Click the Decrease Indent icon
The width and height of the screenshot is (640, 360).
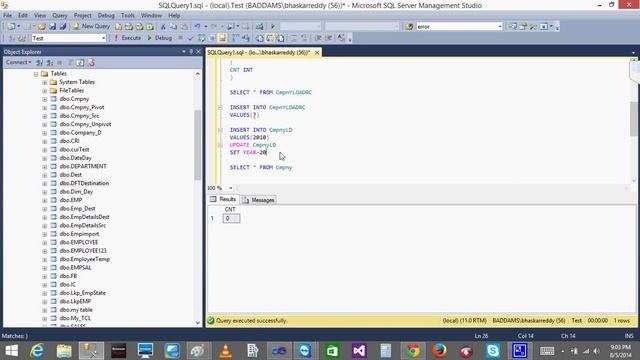click(x=318, y=38)
